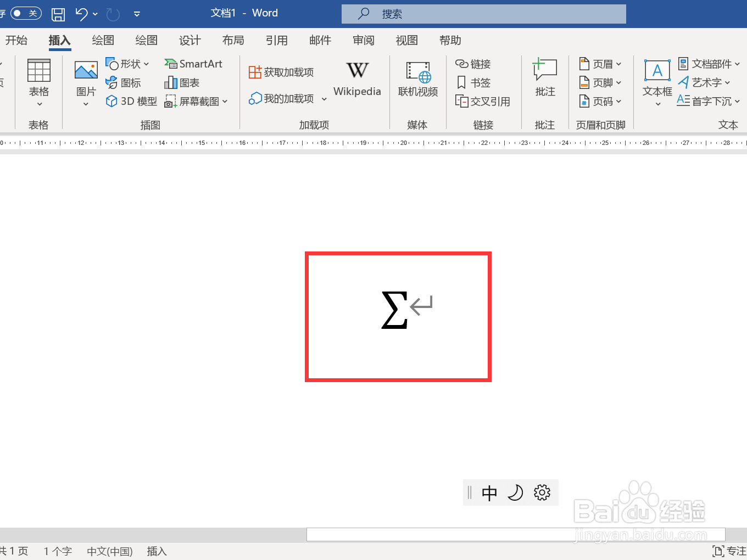Click 获取加载项 get add-ins
The height and width of the screenshot is (560, 747).
[281, 72]
